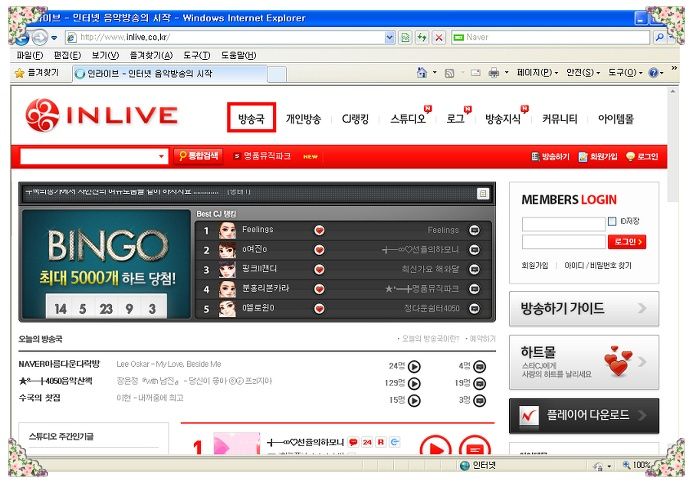The height and width of the screenshot is (483, 693).
Task: Open the 방송하기 가이드 banner
Action: point(584,308)
